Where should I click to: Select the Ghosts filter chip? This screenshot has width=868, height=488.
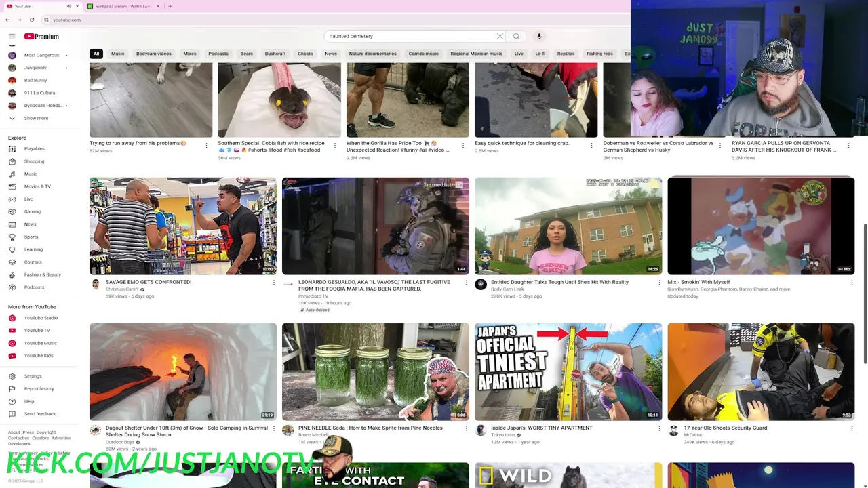pos(305,54)
